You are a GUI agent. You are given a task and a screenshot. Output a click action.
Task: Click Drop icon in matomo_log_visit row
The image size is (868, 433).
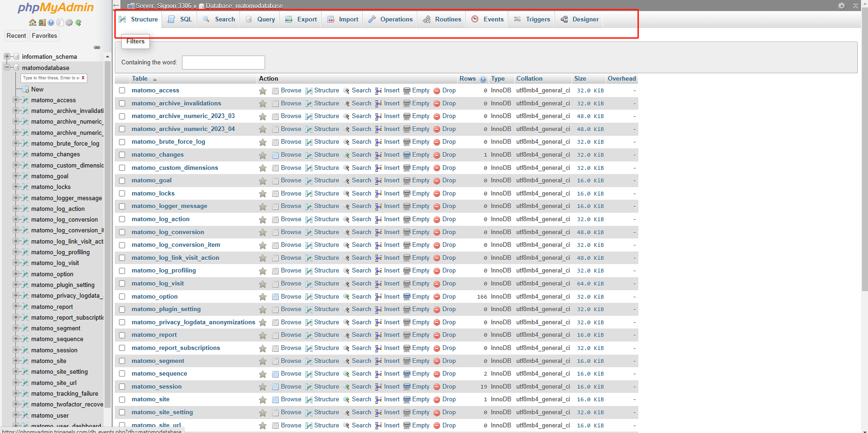437,284
